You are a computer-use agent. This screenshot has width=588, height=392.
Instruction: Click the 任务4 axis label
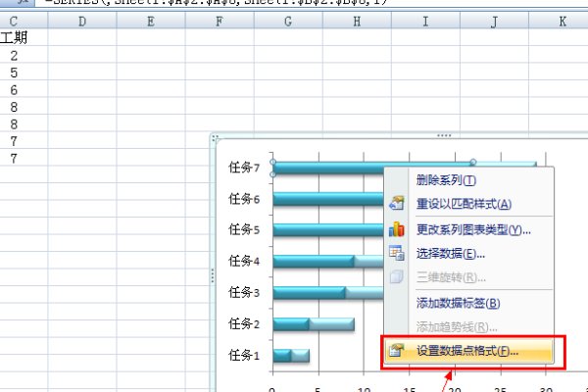[244, 261]
